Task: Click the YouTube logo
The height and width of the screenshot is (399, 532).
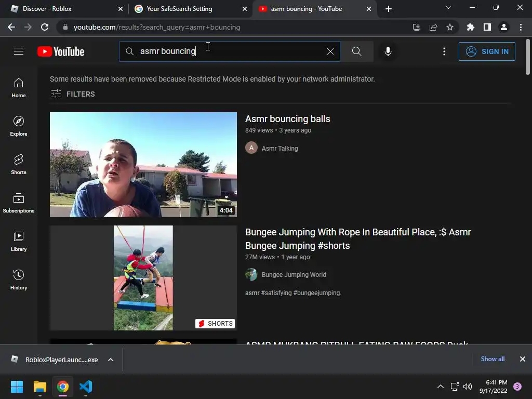Action: coord(61,51)
